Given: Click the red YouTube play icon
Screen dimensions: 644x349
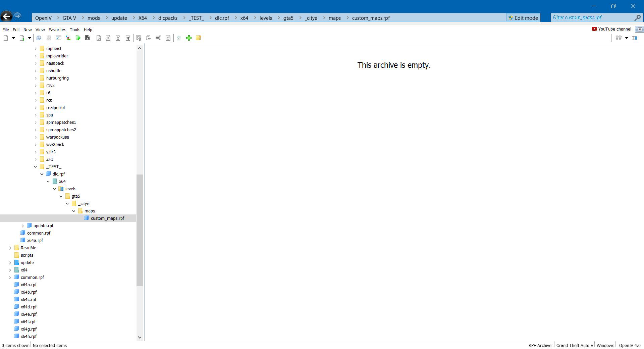Looking at the screenshot, I should tap(594, 29).
